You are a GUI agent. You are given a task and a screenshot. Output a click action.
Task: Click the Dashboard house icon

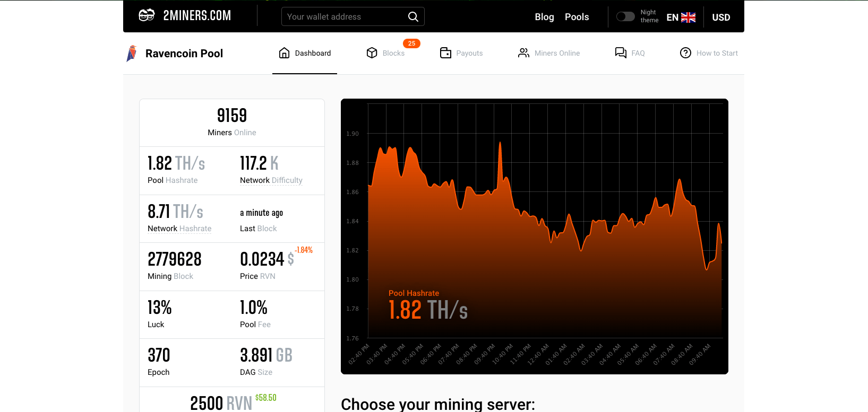pos(285,53)
